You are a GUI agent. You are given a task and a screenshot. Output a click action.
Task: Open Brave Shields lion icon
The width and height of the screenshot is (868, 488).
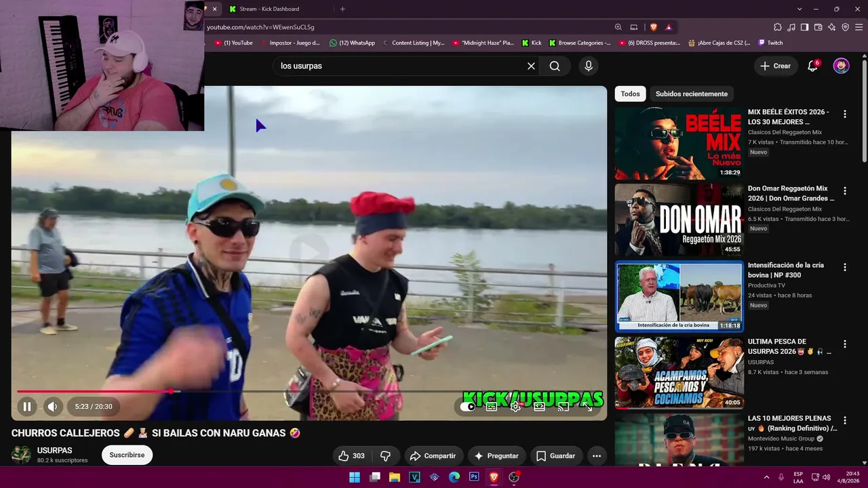pyautogui.click(x=654, y=27)
